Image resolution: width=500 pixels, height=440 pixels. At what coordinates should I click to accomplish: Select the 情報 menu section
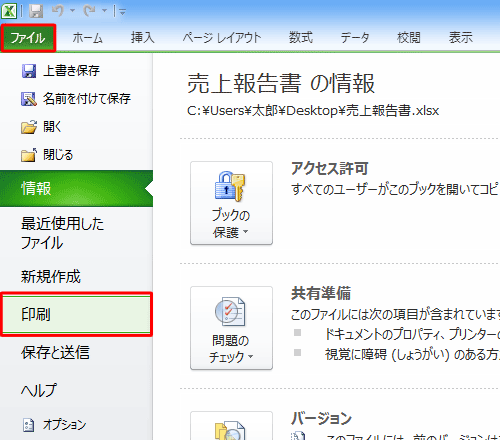point(76,188)
